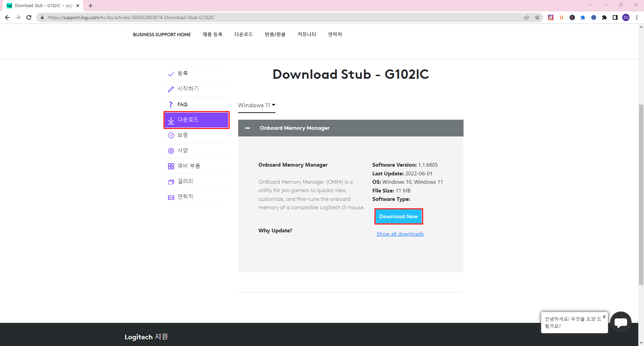Toggle the browser side panel icon
This screenshot has width=644, height=346.
tap(615, 17)
